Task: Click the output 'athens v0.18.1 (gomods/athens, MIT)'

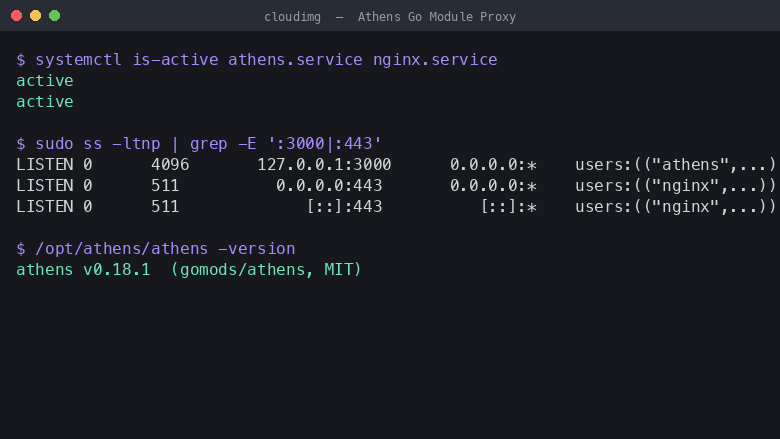Action: [x=189, y=269]
